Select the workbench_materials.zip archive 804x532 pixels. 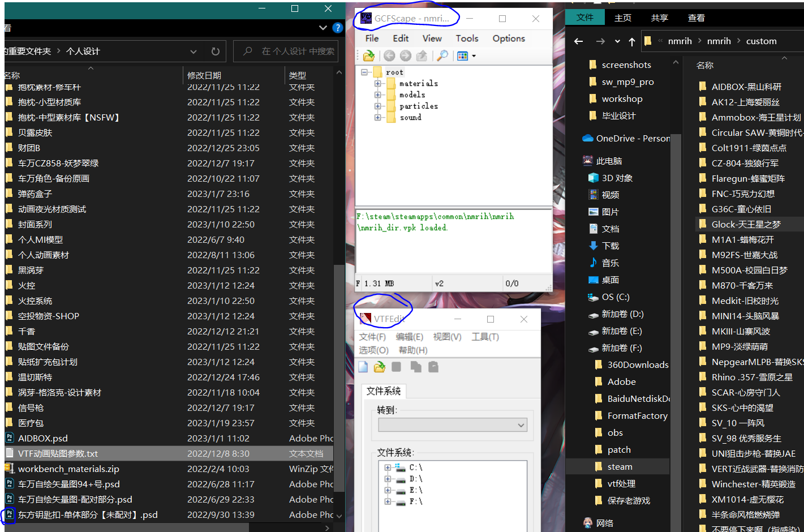click(x=68, y=469)
